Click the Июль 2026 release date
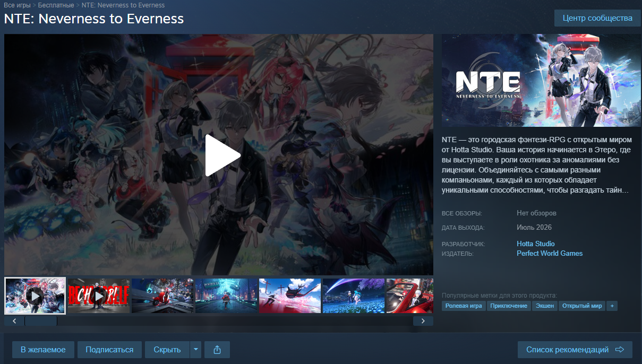 [x=534, y=228]
